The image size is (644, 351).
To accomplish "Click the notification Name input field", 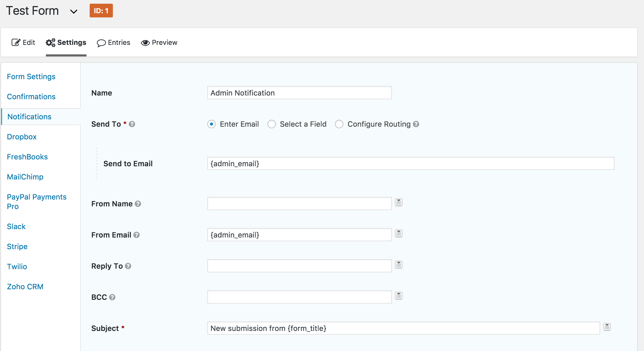I will 299,93.
